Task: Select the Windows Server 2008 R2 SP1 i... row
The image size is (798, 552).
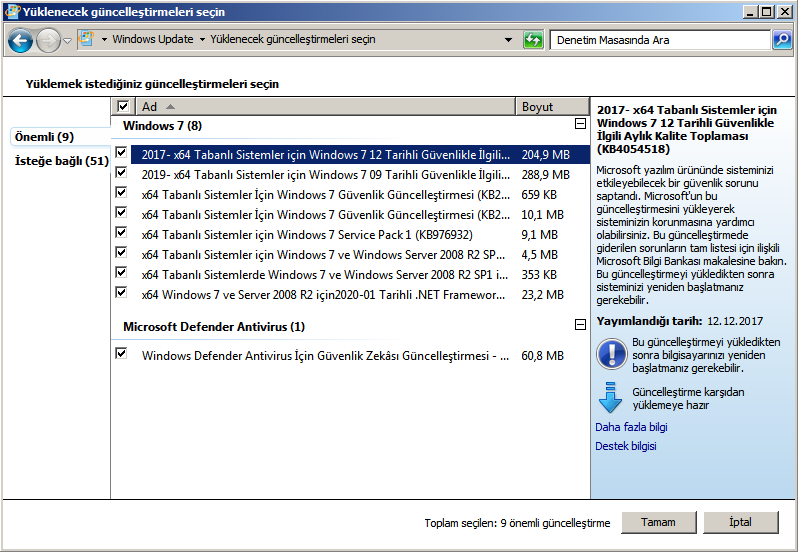Action: click(x=360, y=275)
